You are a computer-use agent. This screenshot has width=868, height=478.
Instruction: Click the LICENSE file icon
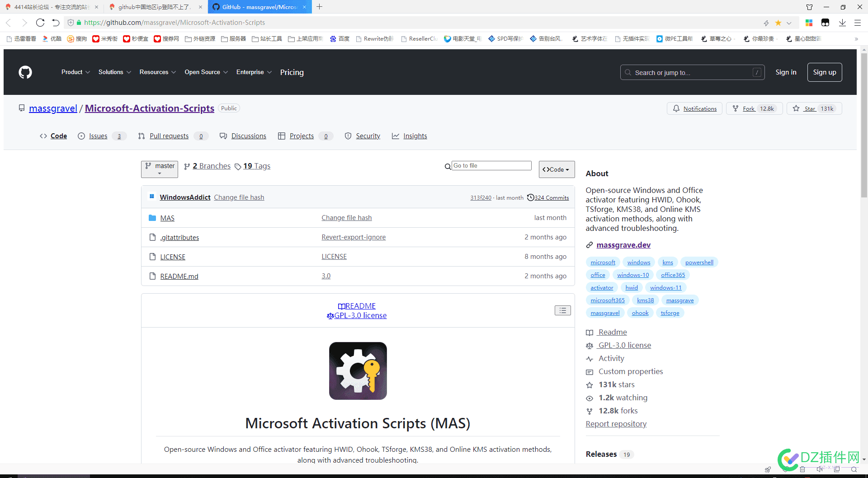152,257
